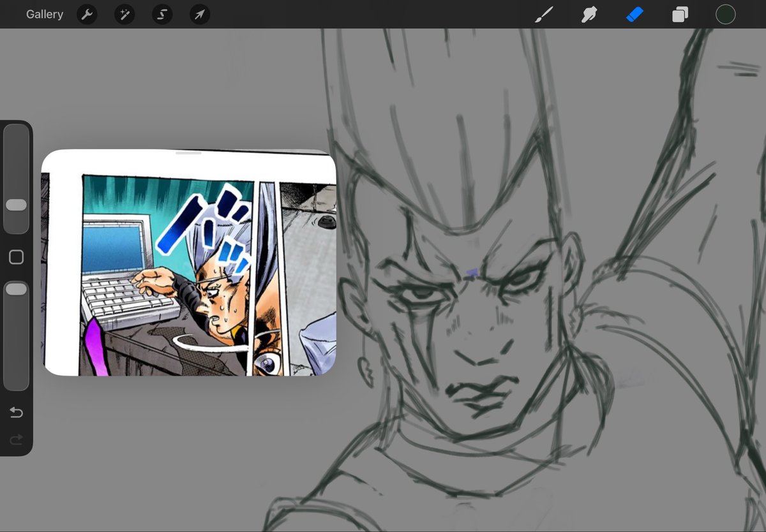Open the Adjustments magic wand menu
The image size is (766, 532).
124,14
